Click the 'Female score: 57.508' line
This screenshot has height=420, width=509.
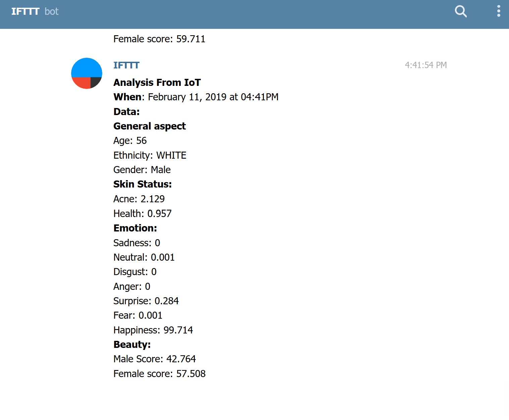pos(159,374)
